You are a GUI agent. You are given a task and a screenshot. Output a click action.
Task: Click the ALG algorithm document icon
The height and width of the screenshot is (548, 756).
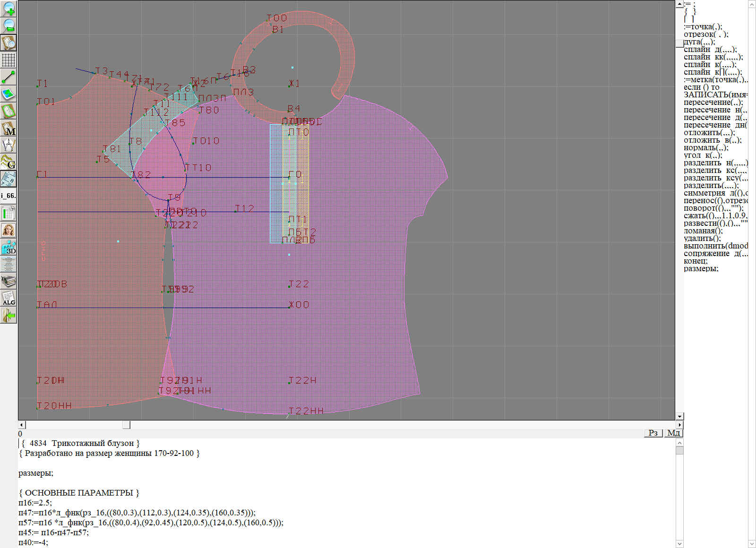point(9,298)
